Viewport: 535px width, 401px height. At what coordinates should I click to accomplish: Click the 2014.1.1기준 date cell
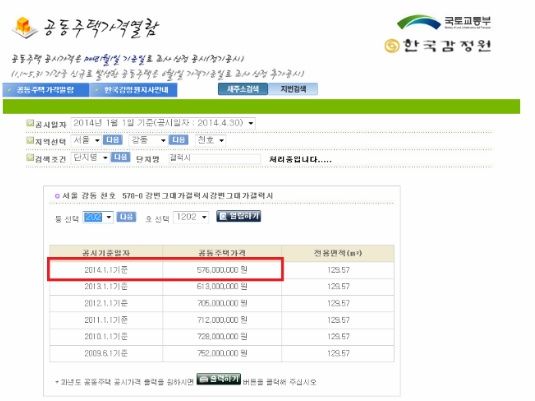(106, 270)
